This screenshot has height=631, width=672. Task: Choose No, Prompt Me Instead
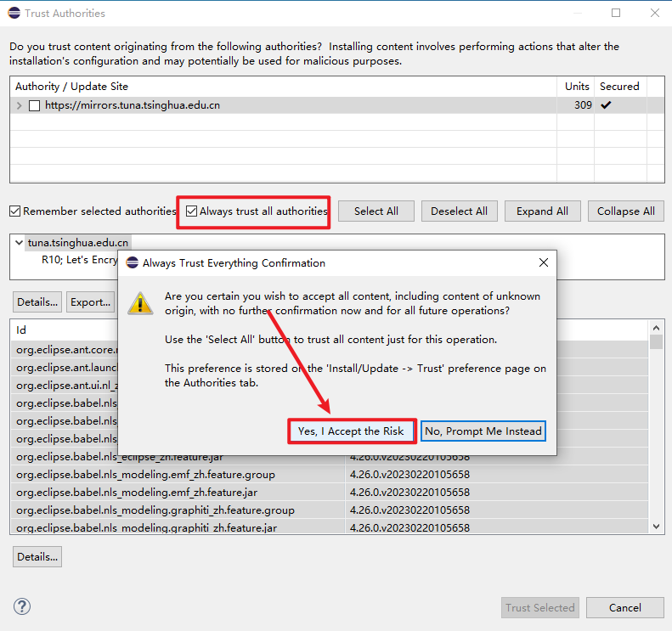click(483, 431)
